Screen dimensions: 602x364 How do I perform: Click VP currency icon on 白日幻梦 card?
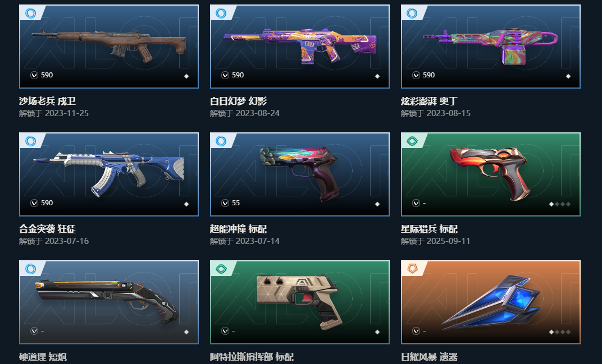225,75
